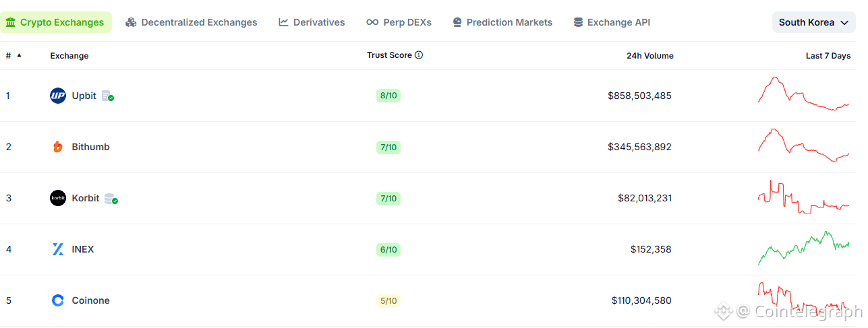The image size is (868, 328).
Task: Click the Bithumb exchange logo icon
Action: (x=58, y=147)
